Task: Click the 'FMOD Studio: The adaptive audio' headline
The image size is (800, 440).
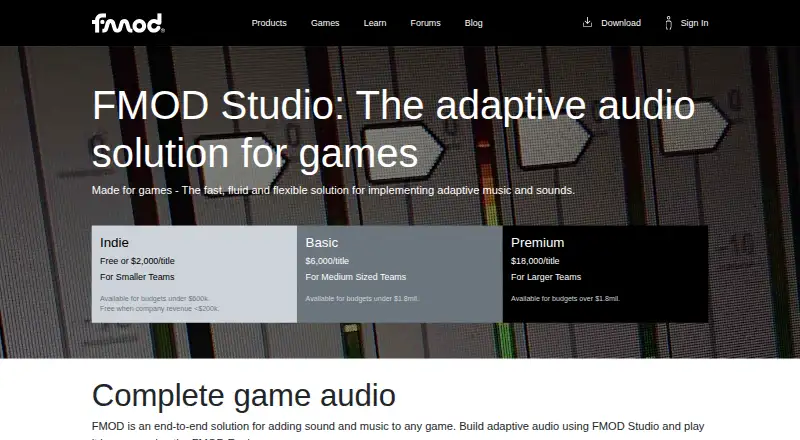Action: coord(393,129)
